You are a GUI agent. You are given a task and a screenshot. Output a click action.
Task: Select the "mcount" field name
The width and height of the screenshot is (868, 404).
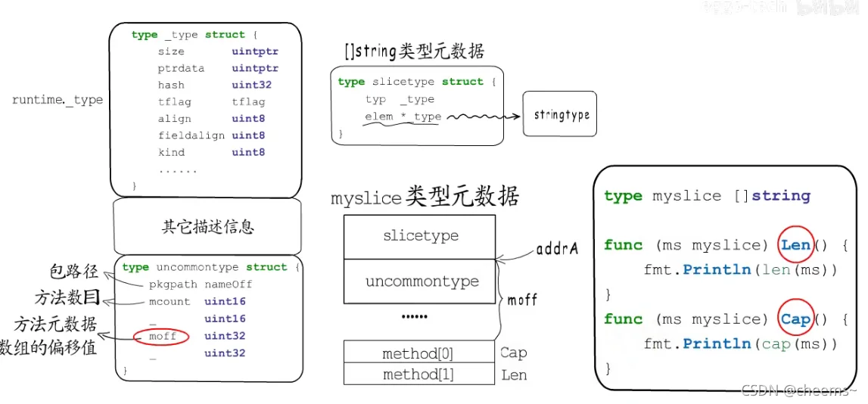point(170,302)
